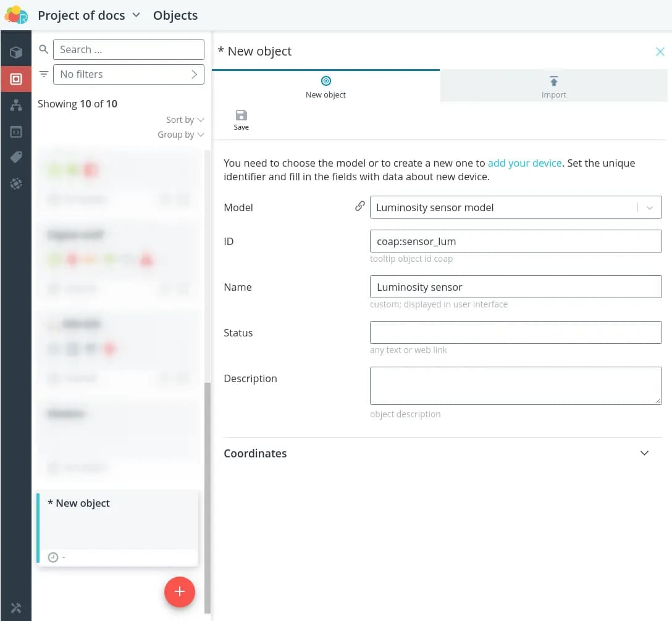Click the cube icon in left sidebar

[x=16, y=52]
